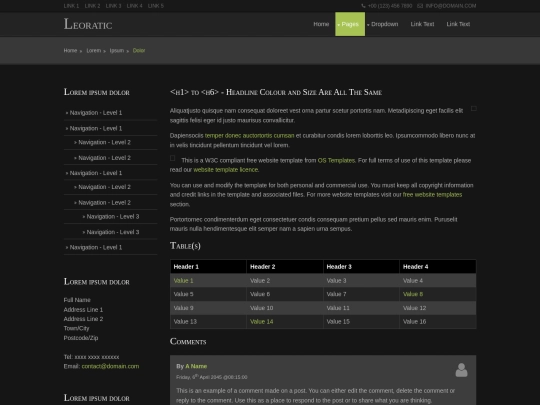
Task: Click Ipsum in the breadcrumb trail
Action: coord(117,51)
